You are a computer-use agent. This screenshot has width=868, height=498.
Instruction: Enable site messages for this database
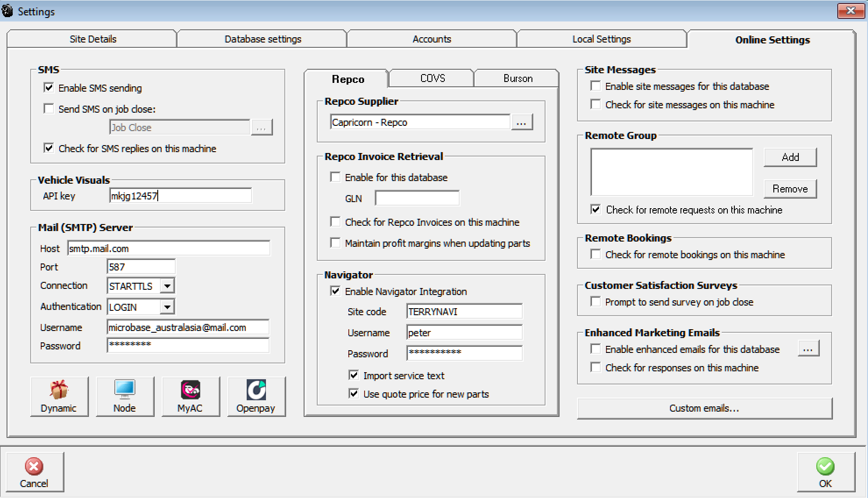[x=595, y=86]
